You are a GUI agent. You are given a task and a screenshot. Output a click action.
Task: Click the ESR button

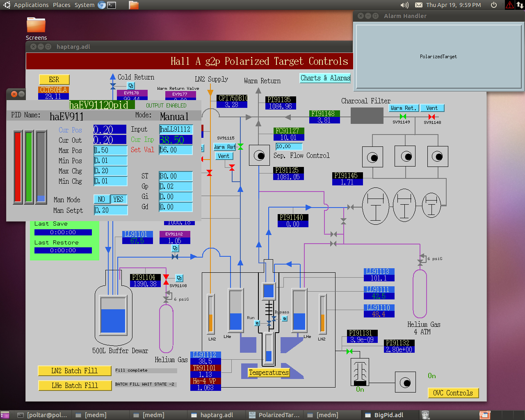pos(54,80)
